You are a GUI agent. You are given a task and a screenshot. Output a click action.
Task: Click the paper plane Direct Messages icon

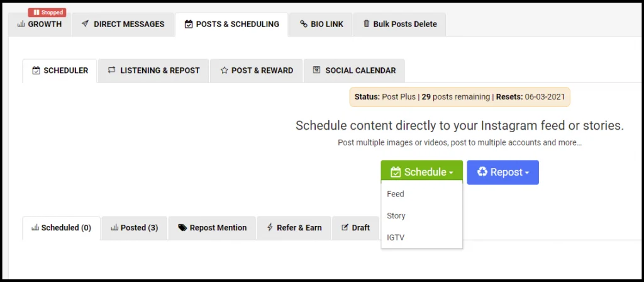click(85, 25)
